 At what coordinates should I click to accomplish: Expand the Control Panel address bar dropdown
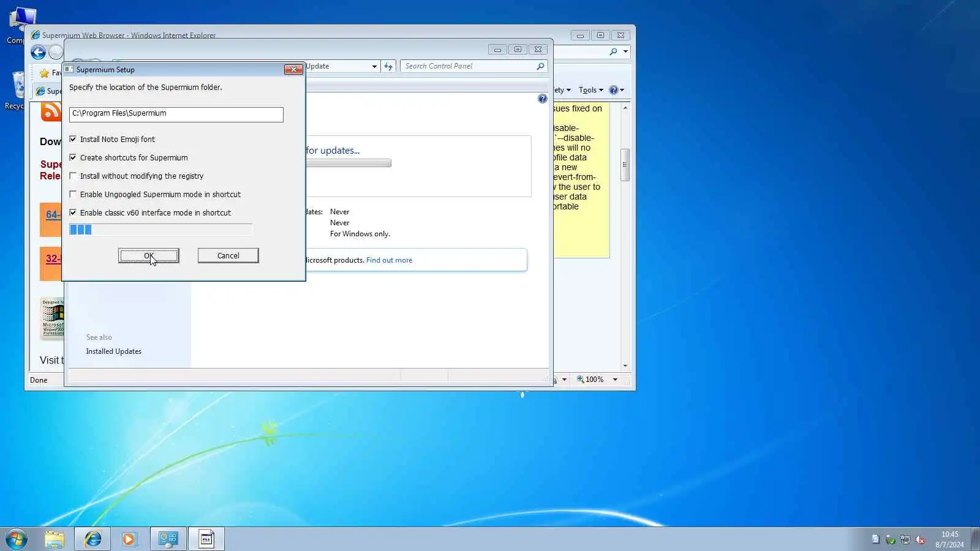pyautogui.click(x=374, y=66)
